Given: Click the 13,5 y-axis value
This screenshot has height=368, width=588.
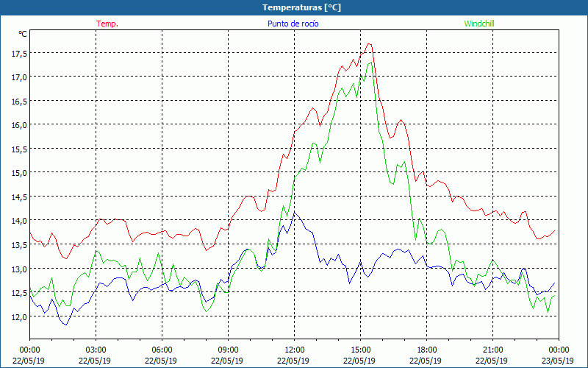Looking at the screenshot, I should point(19,245).
